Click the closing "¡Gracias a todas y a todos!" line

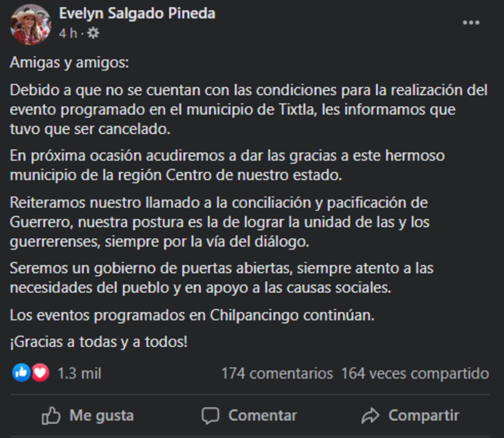[99, 342]
